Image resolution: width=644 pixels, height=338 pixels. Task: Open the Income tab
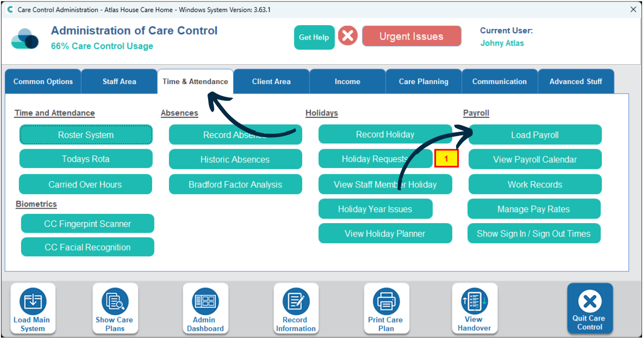pos(348,82)
